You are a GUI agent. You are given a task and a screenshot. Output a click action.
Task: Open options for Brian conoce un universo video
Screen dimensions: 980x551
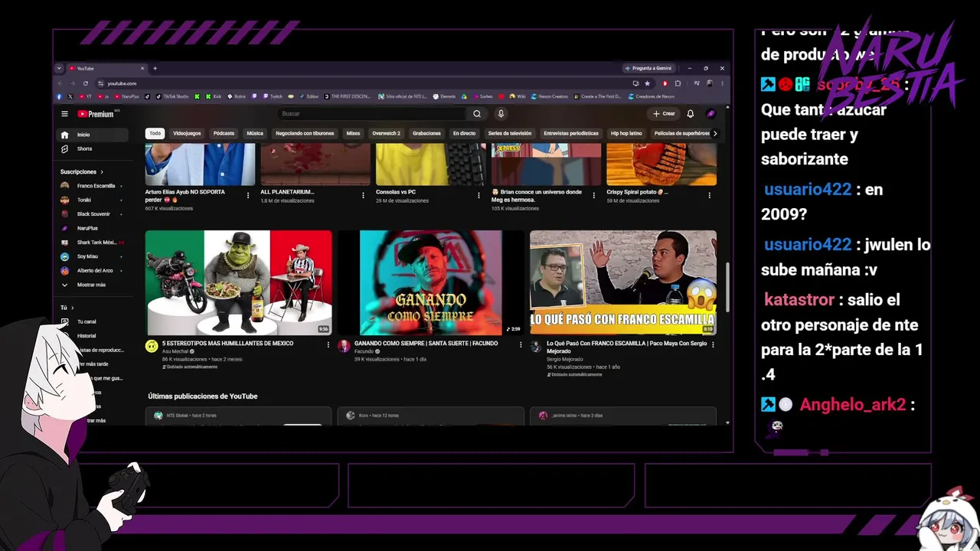coord(594,195)
